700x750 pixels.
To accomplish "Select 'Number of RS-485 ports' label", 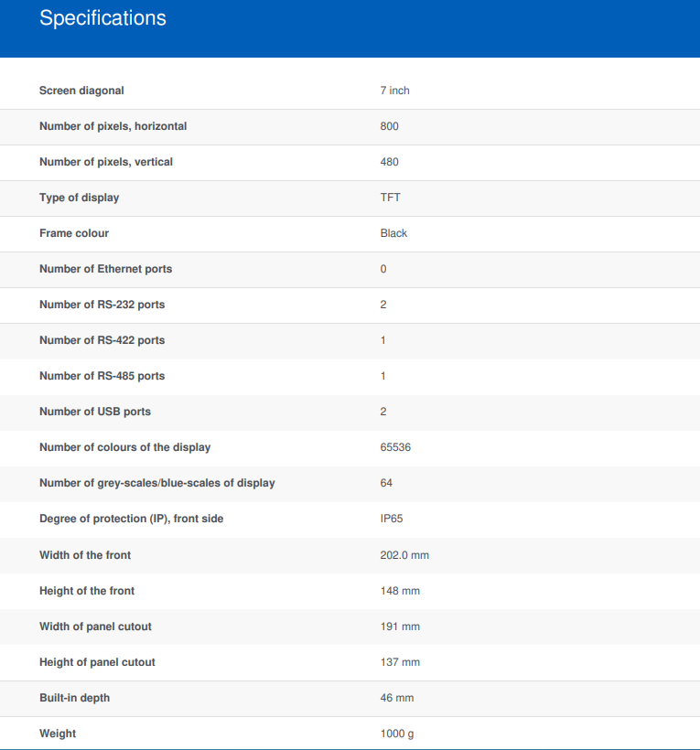I will pyautogui.click(x=102, y=376).
